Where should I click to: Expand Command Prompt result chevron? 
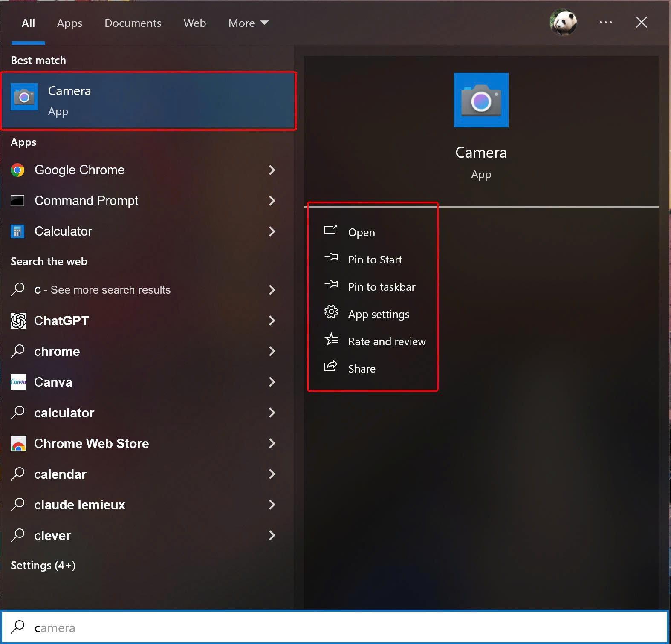coord(272,201)
